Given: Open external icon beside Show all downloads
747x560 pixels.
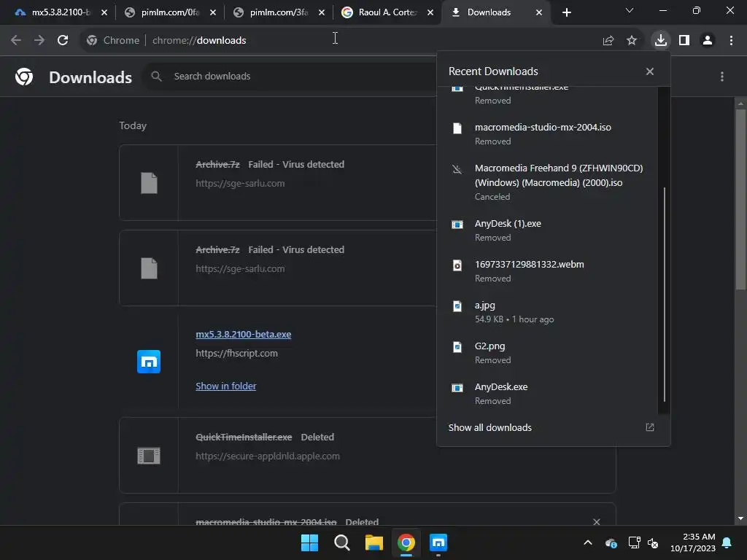Looking at the screenshot, I should click(650, 427).
